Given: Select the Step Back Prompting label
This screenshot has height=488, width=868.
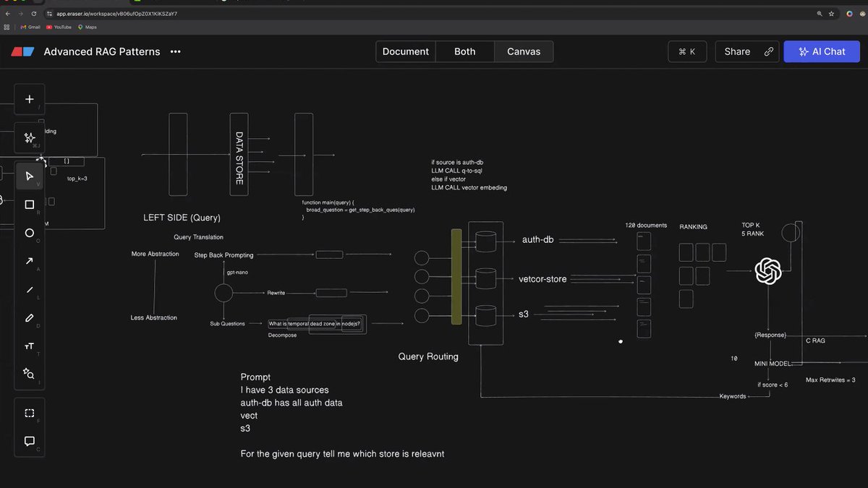Looking at the screenshot, I should (224, 255).
